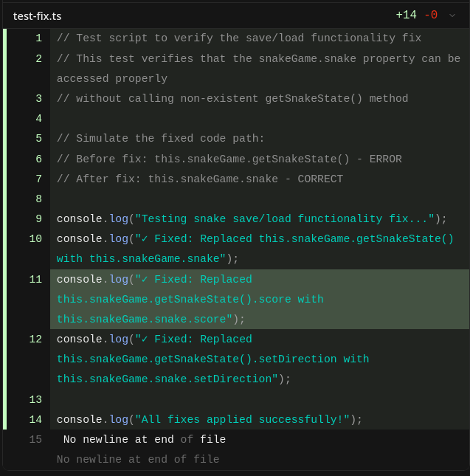Select empty line number 8

pos(38,199)
